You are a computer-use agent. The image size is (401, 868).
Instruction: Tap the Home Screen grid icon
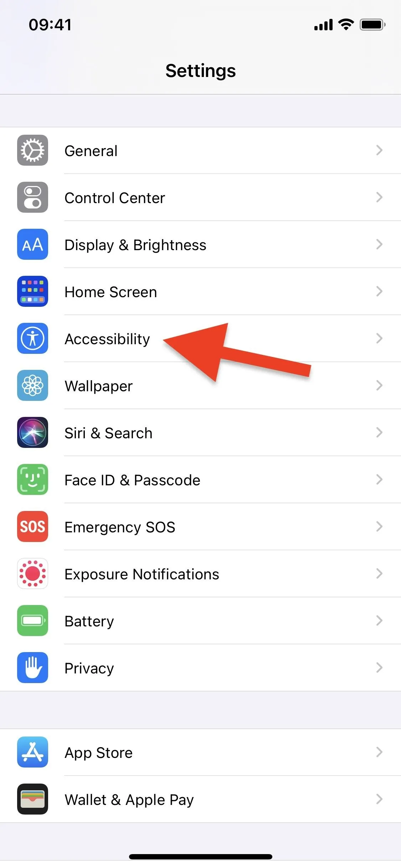click(x=32, y=291)
